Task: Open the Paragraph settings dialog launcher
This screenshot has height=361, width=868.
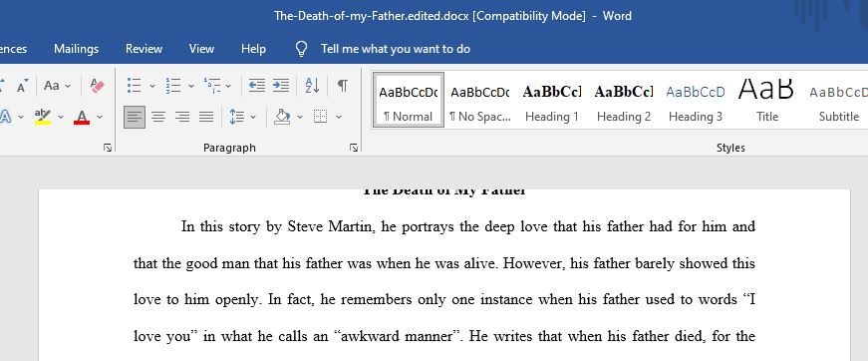Action: pyautogui.click(x=353, y=148)
